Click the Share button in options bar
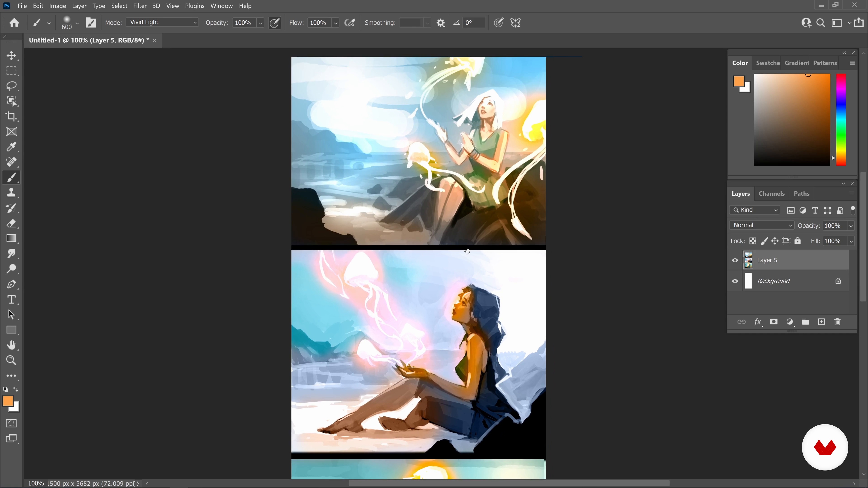The height and width of the screenshot is (488, 868). (859, 22)
